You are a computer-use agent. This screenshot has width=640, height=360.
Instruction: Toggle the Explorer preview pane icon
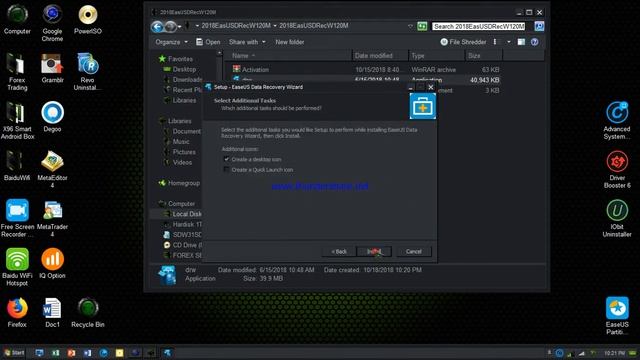coord(521,42)
